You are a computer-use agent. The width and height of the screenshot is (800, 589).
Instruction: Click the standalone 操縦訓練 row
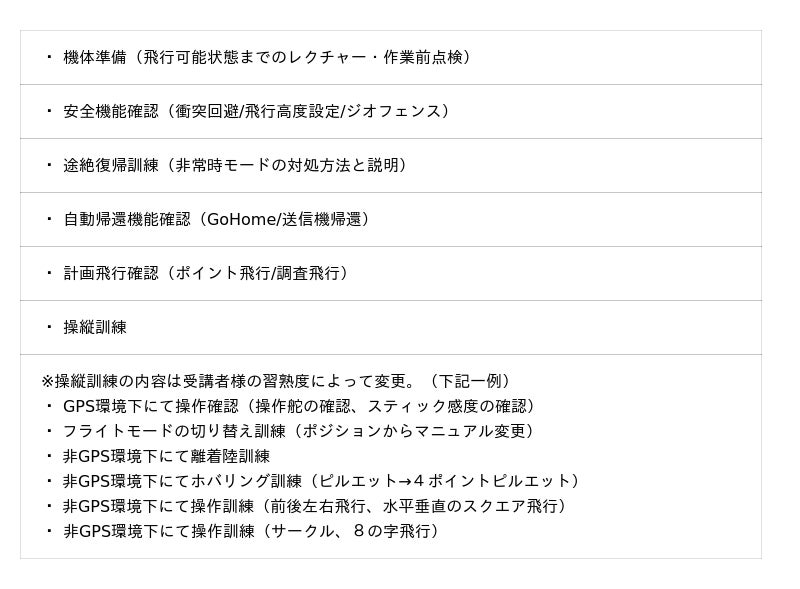point(95,327)
